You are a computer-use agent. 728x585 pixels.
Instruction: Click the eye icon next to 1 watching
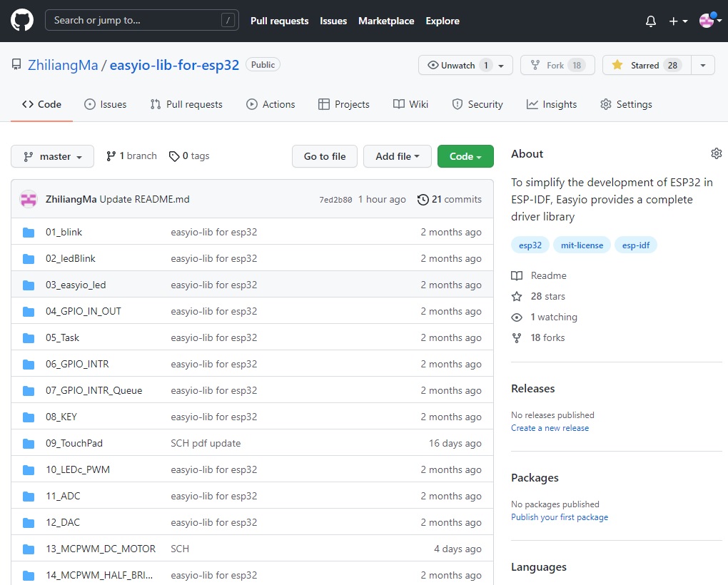516,317
